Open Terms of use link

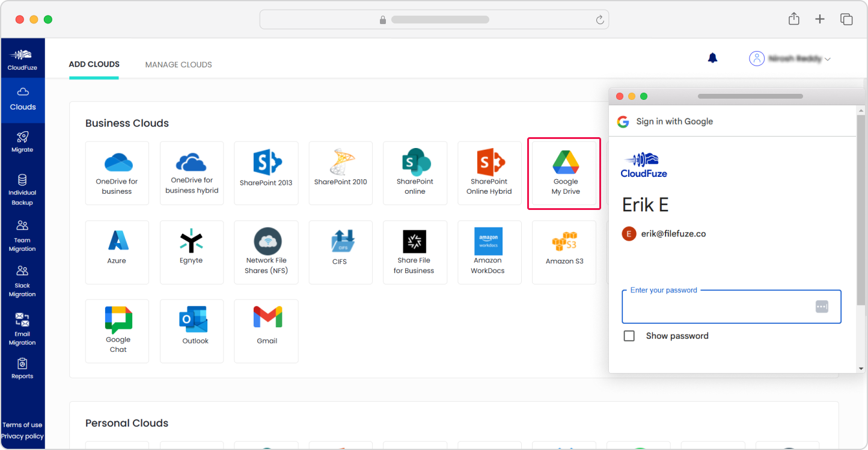coord(22,425)
